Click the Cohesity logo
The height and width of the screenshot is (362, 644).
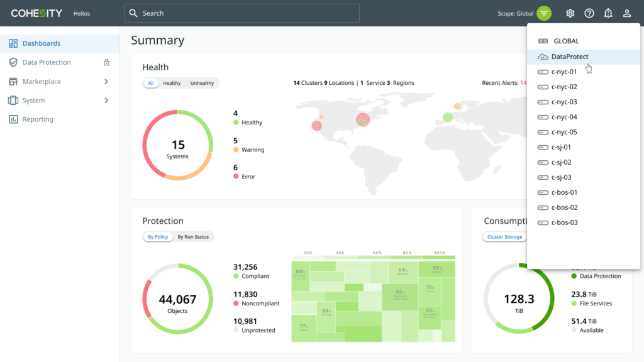tap(36, 13)
